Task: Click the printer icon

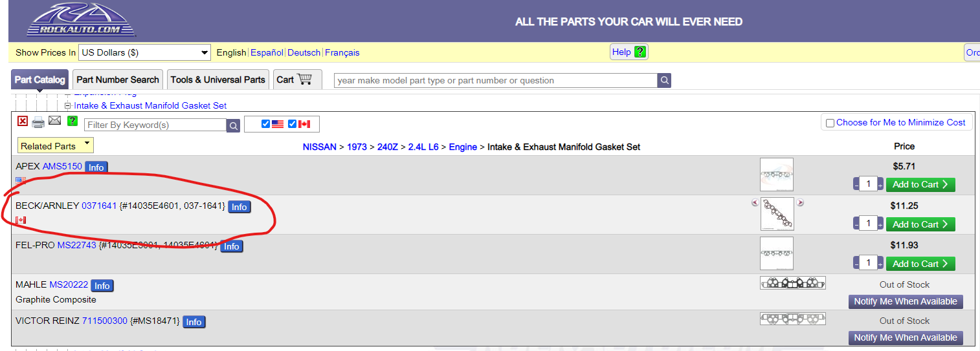Action: point(38,122)
